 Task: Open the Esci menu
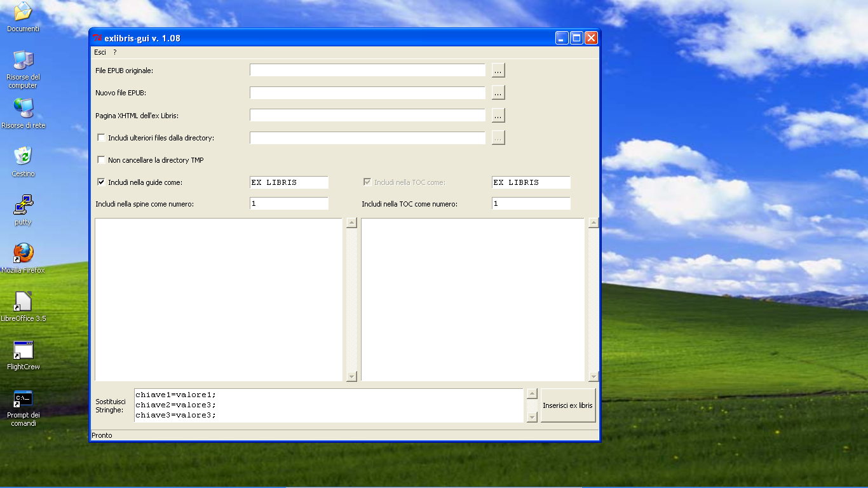point(100,52)
